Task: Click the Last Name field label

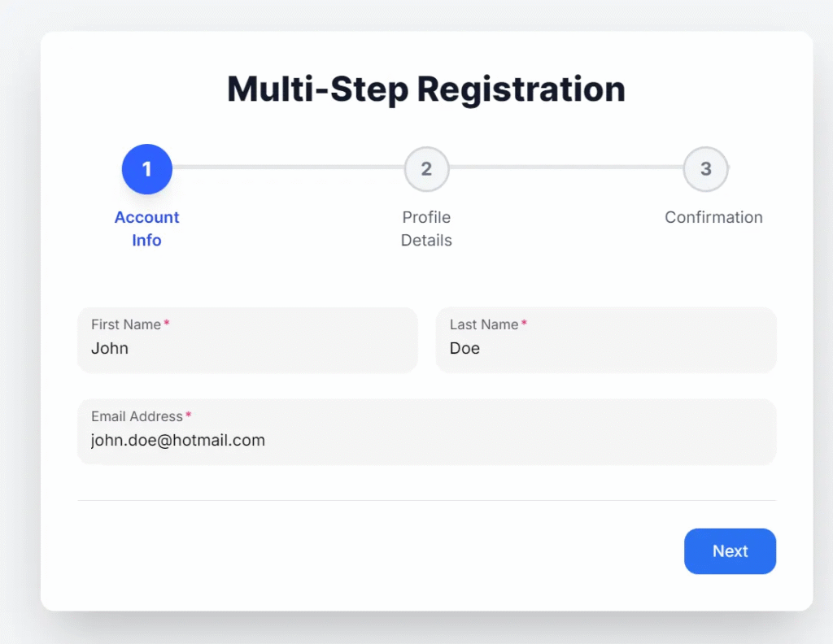Action: click(x=484, y=324)
